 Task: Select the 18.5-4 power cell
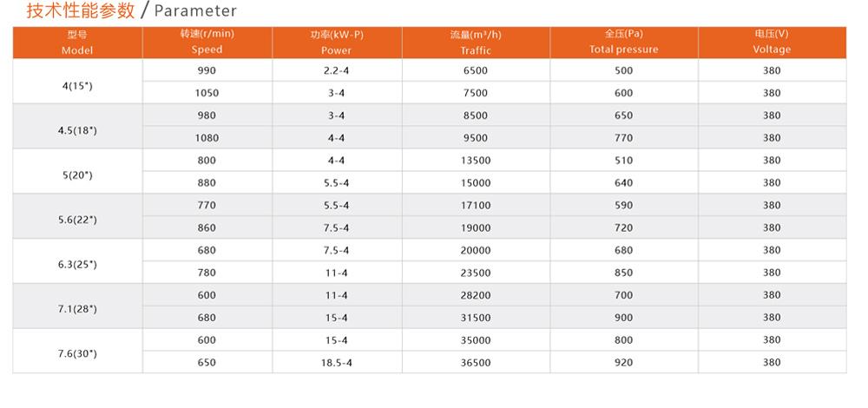pyautogui.click(x=336, y=363)
